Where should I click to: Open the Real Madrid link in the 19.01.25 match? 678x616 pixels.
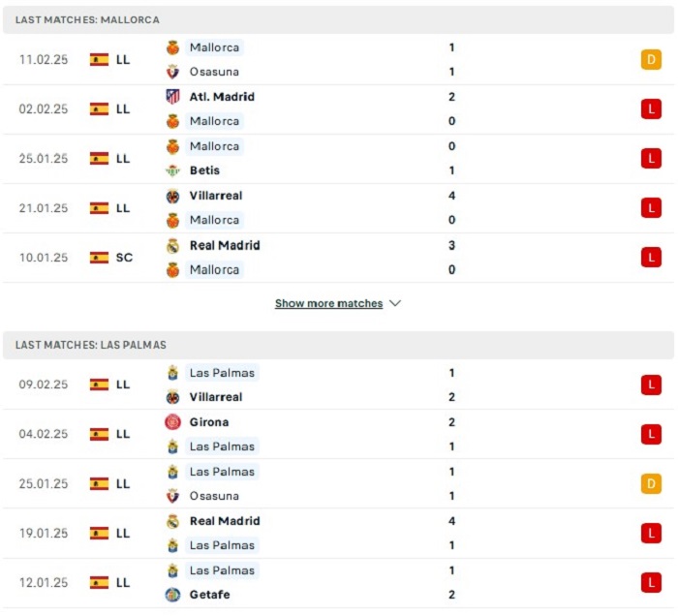225,521
